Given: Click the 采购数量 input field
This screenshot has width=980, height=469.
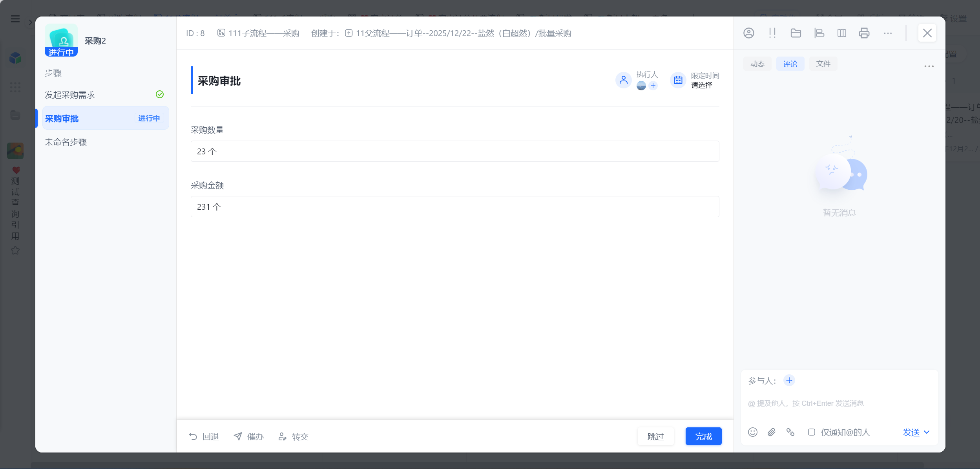Looking at the screenshot, I should click(454, 151).
